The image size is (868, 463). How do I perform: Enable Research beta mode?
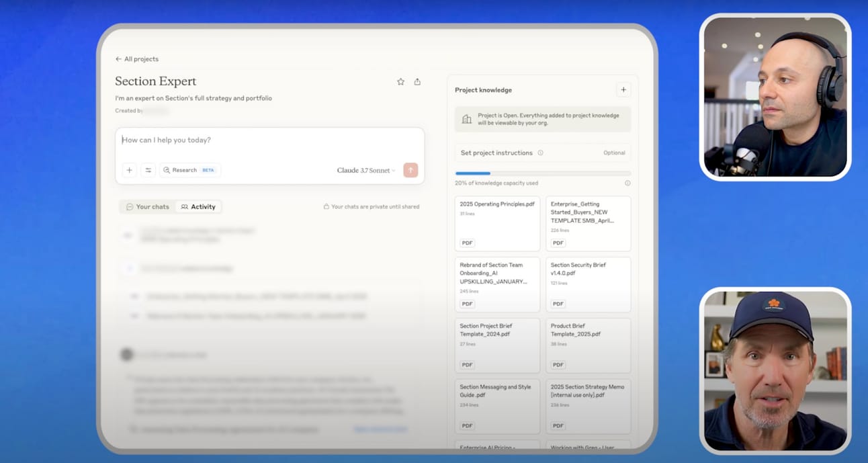[190, 171]
